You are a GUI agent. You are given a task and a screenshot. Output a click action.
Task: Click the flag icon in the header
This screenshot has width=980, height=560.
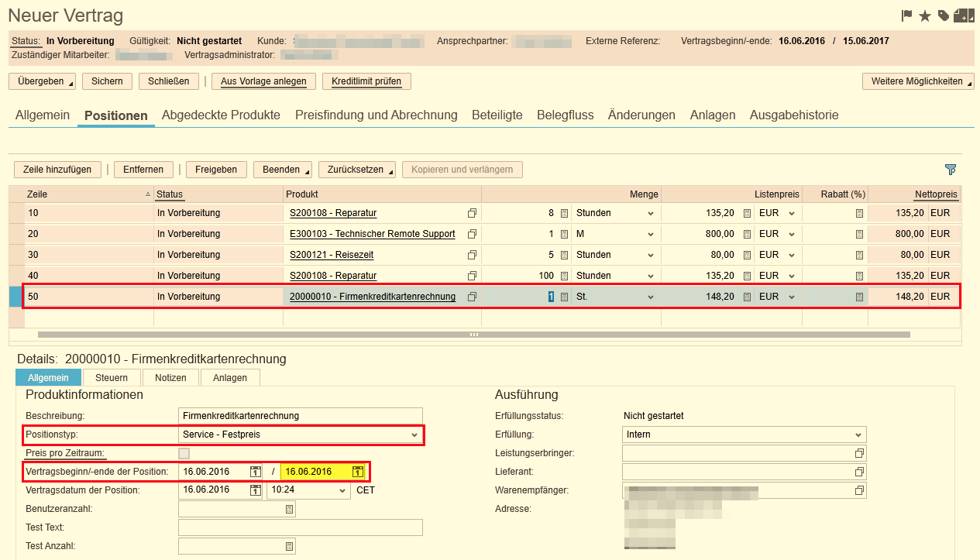click(906, 15)
